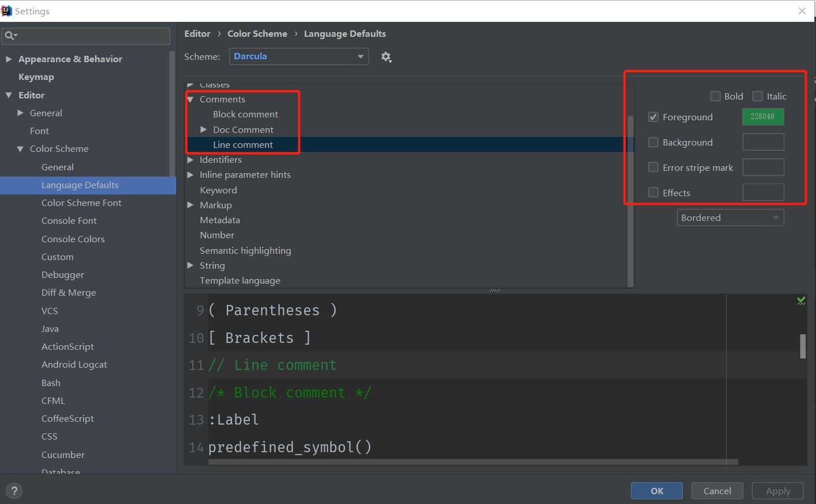This screenshot has height=504, width=816.
Task: Open Custom color settings
Action: point(58,257)
